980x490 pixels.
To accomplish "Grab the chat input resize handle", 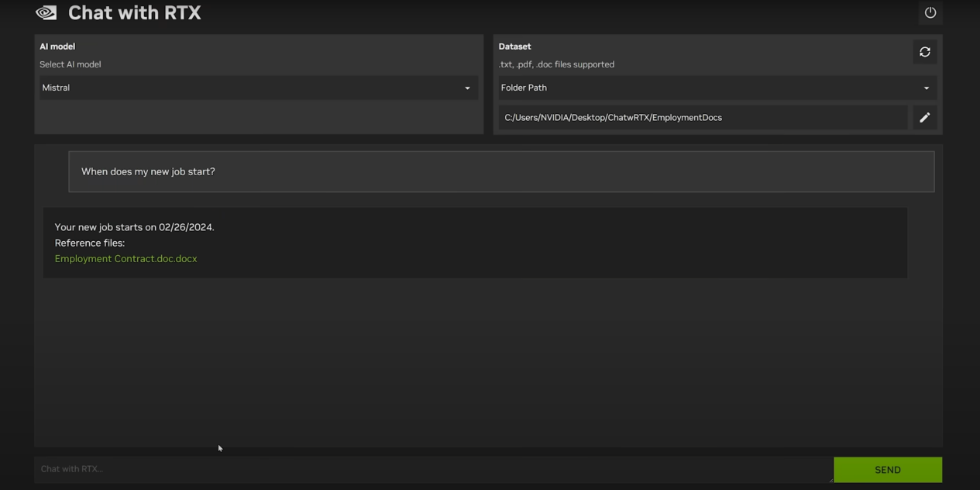I will pyautogui.click(x=830, y=479).
